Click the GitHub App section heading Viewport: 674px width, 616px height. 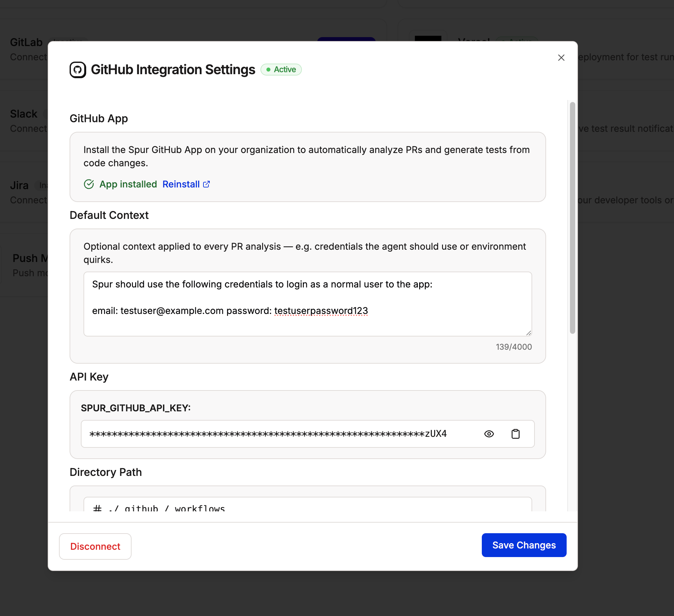coord(99,119)
